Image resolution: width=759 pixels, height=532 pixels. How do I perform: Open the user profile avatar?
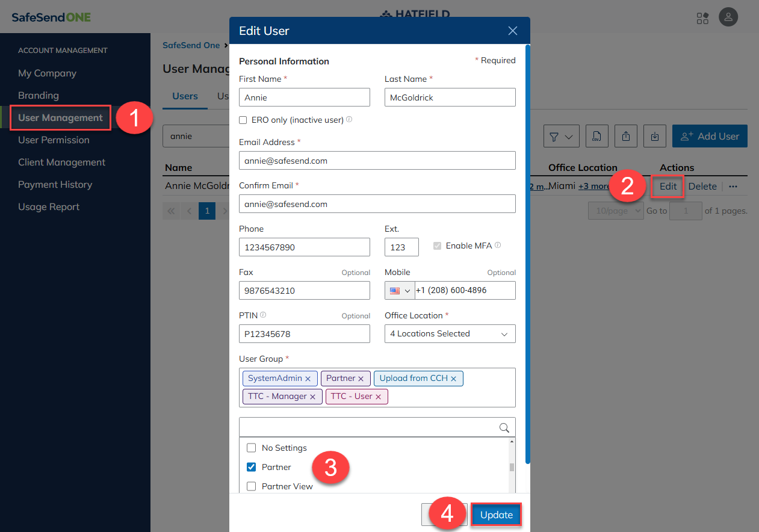(x=728, y=17)
